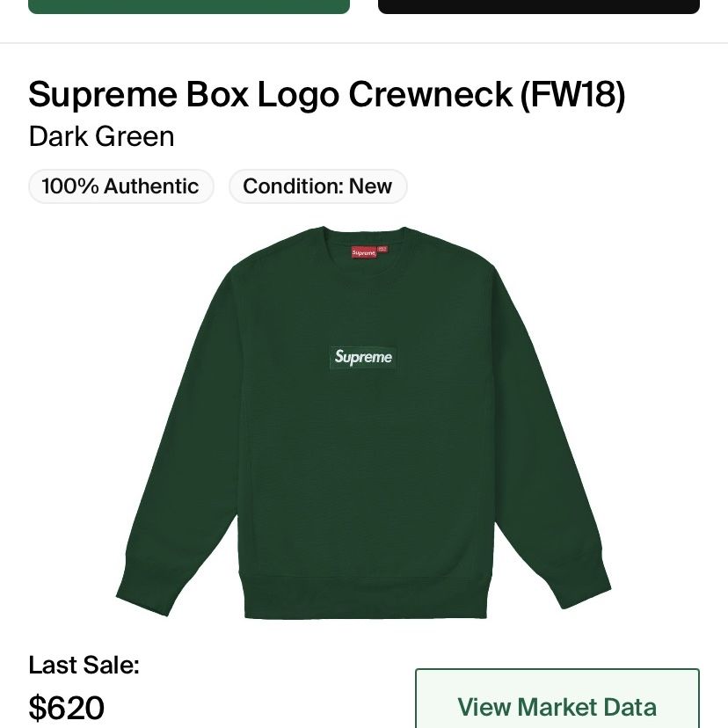Click the red Supreme neck tag
The height and width of the screenshot is (728, 728).
(x=363, y=252)
